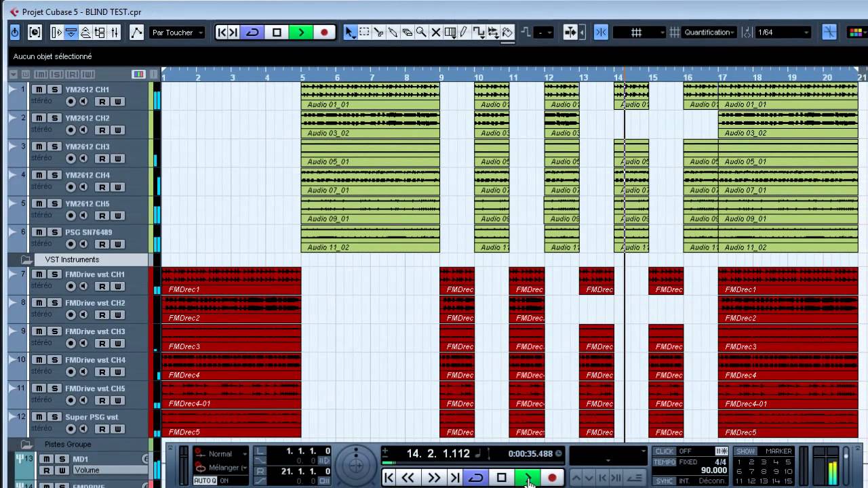
Task: Select the Draw pencil tool
Action: tap(464, 32)
